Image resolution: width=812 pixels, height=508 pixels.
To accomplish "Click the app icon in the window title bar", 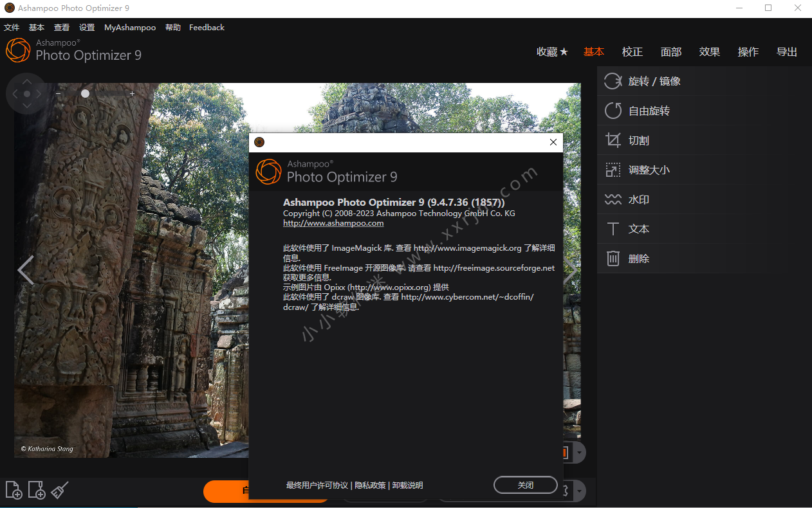I will click(x=9, y=8).
